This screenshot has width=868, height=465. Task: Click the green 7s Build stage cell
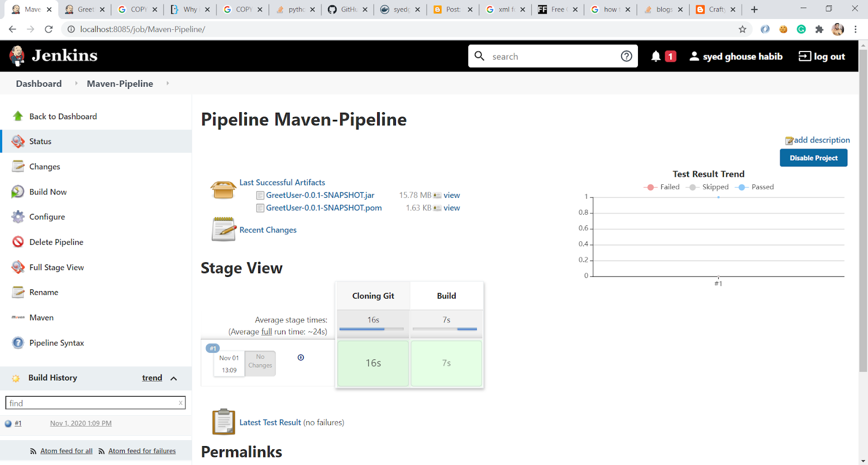pos(446,363)
